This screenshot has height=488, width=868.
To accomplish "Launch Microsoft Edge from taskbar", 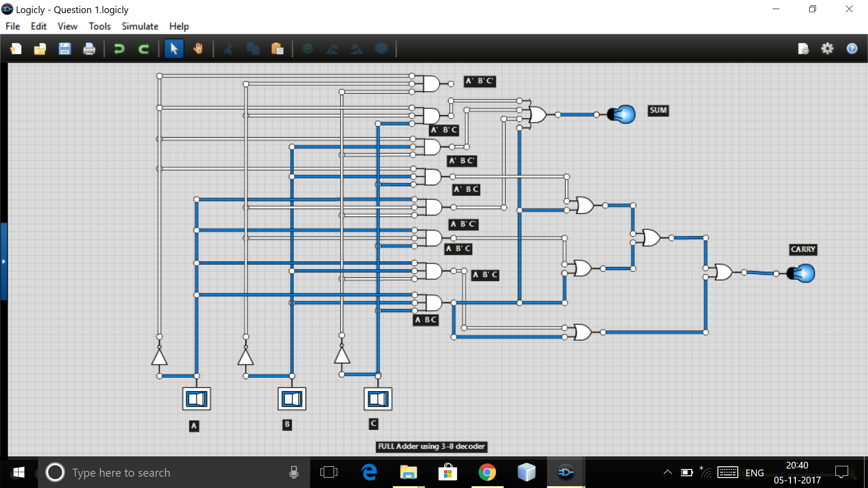I will tap(369, 473).
